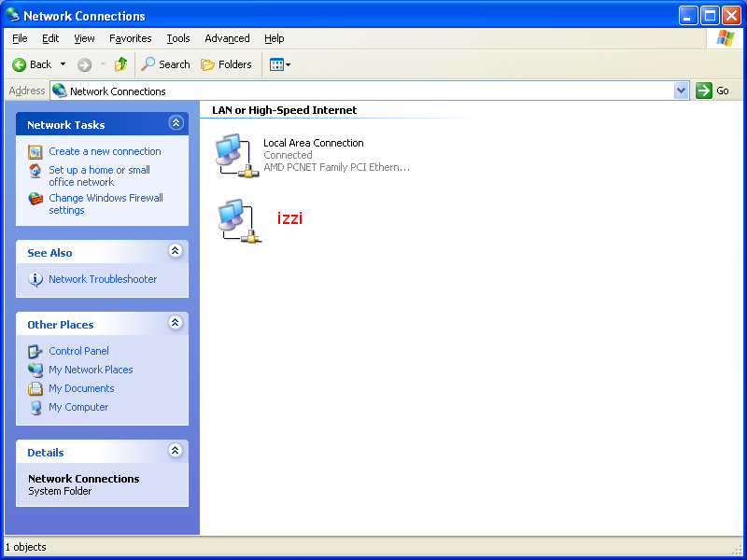This screenshot has height=560, width=747.
Task: Select the Local Area Connection icon
Action: [x=237, y=156]
